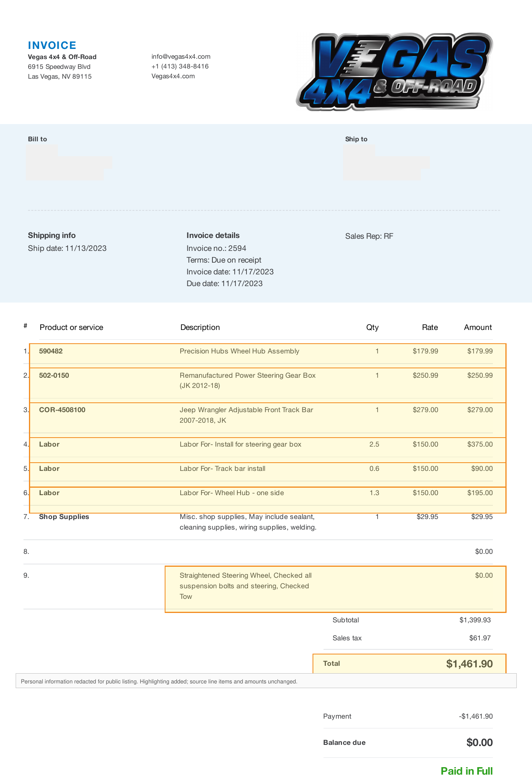This screenshot has width=532, height=784.
Task: Click the $195.00 labor amount
Action: coord(480,493)
